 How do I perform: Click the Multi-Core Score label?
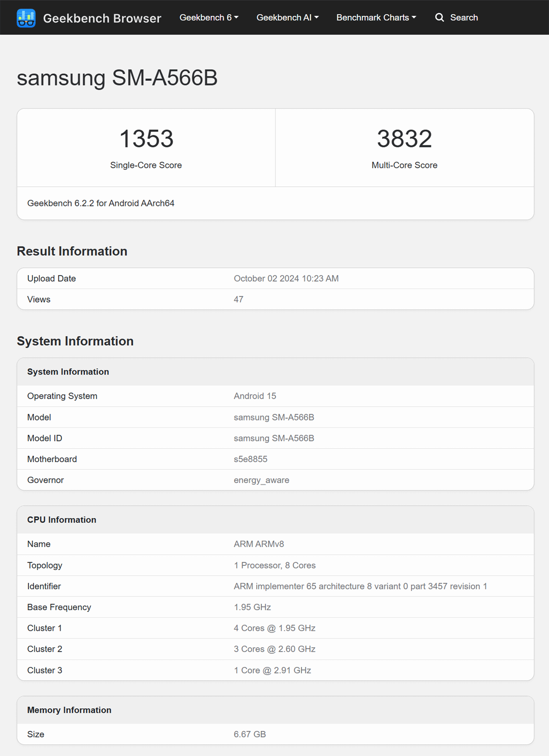[x=405, y=165]
